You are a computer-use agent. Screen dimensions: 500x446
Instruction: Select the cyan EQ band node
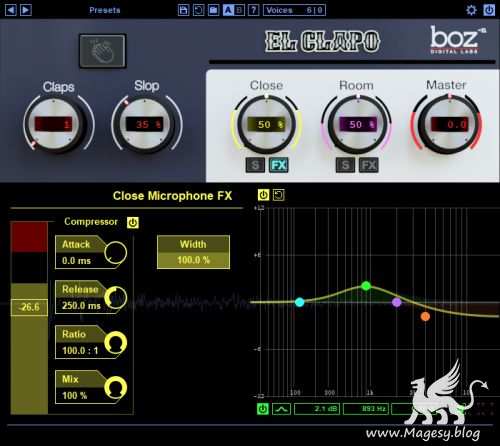[x=300, y=302]
